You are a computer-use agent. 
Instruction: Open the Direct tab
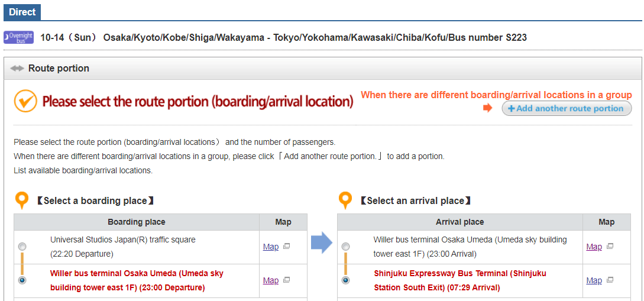click(x=22, y=12)
